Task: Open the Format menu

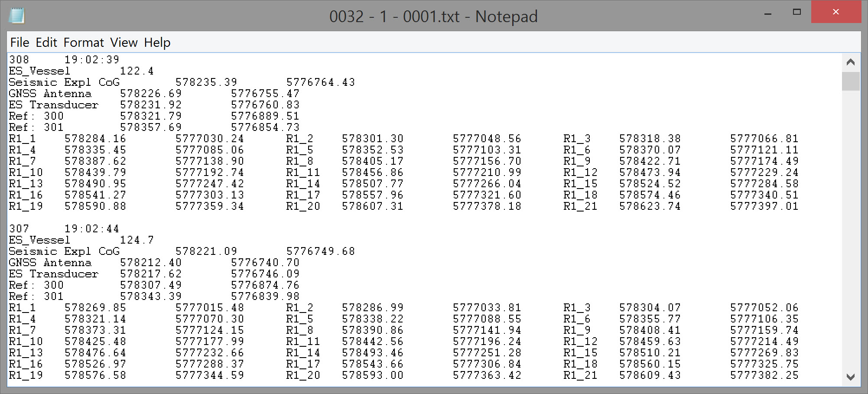Action: [x=84, y=42]
